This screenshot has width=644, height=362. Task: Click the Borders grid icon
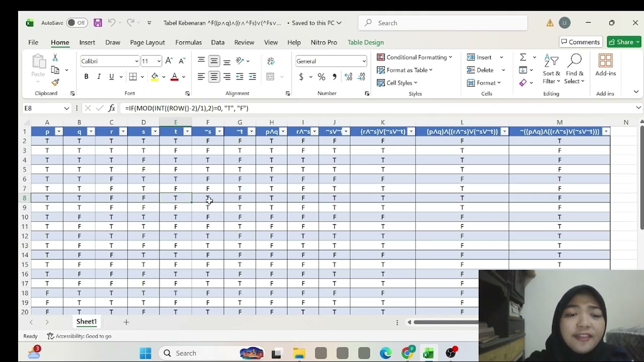[133, 76]
